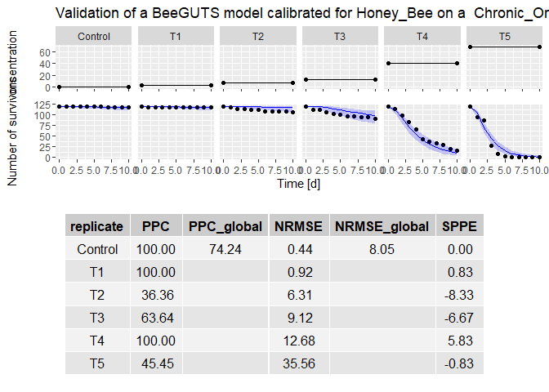Screen dimensions: 549x392
Task: Click the Number of survivors axis title
Action: pyautogui.click(x=13, y=131)
